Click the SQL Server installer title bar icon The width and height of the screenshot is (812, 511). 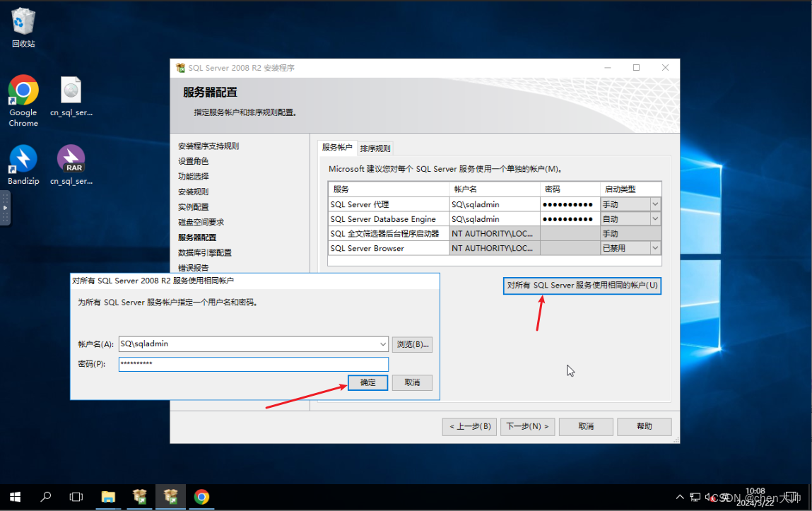[x=180, y=68]
